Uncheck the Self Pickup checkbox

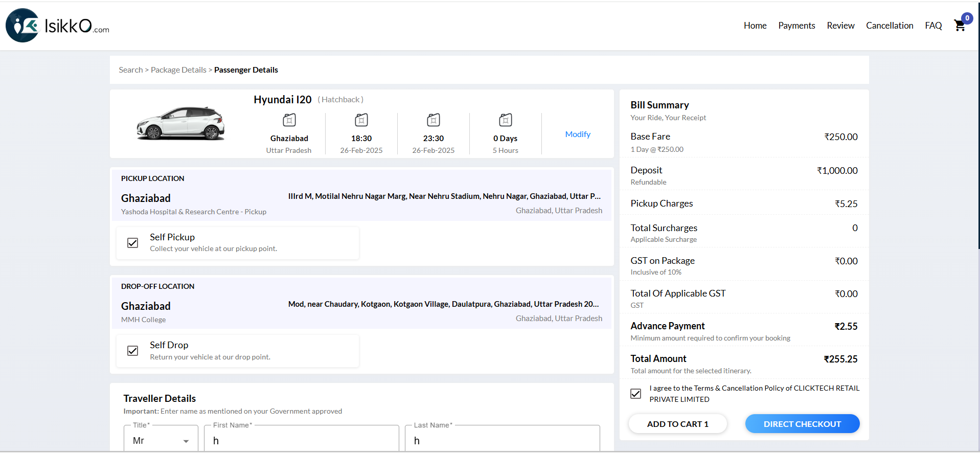[x=133, y=243]
